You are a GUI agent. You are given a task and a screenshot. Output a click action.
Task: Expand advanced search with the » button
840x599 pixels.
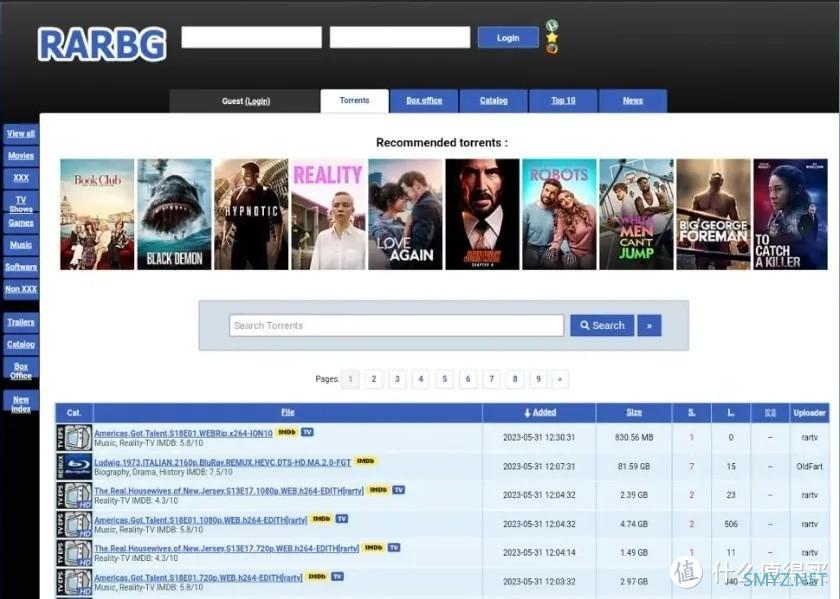click(x=649, y=325)
